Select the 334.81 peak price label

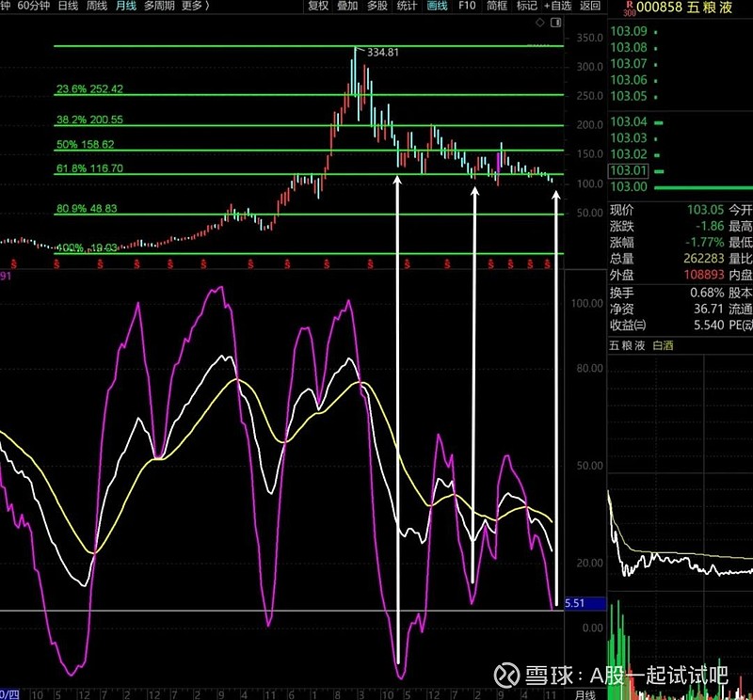[383, 53]
